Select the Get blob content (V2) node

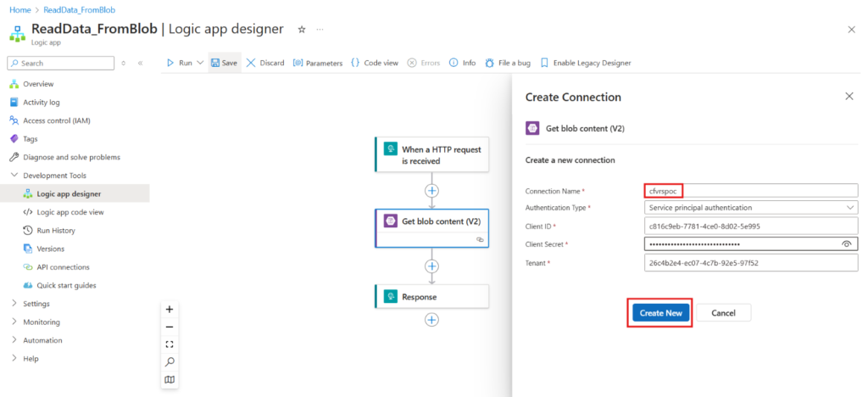[x=431, y=228]
